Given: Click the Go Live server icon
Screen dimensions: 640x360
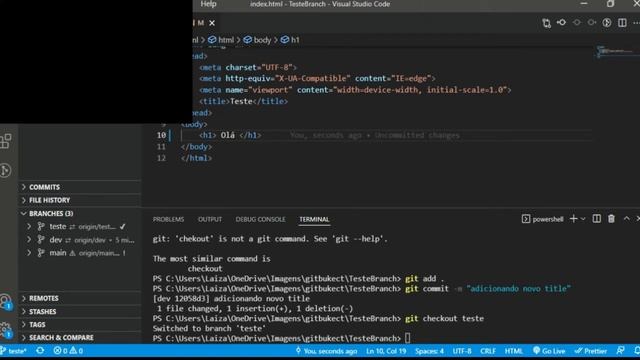Looking at the screenshot, I should [x=549, y=351].
